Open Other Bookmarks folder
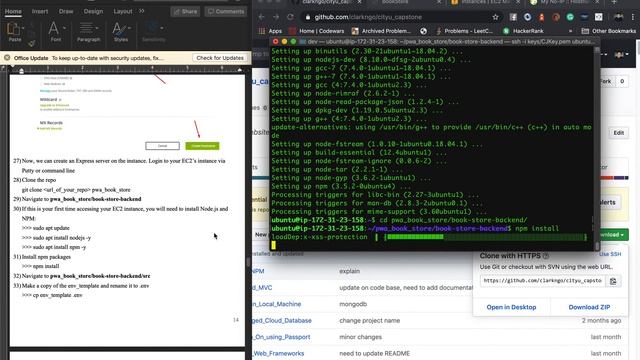The width and height of the screenshot is (640, 360). [x=609, y=31]
